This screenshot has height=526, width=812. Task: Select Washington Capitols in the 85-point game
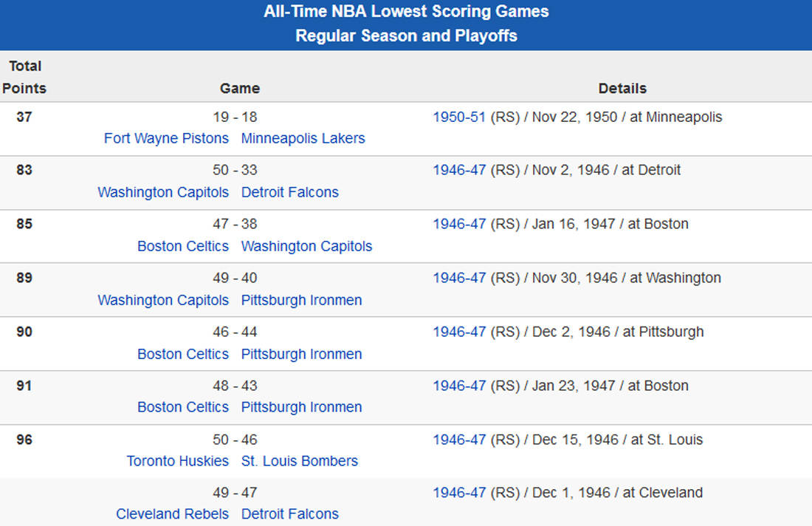306,246
